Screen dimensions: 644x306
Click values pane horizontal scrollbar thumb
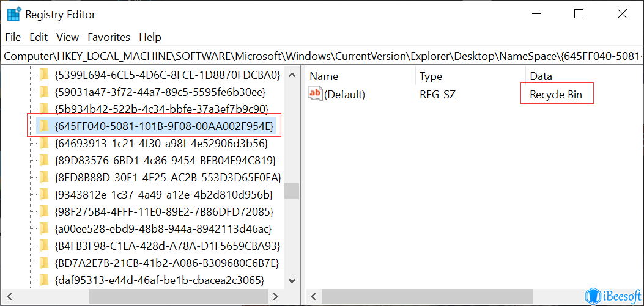[427, 296]
